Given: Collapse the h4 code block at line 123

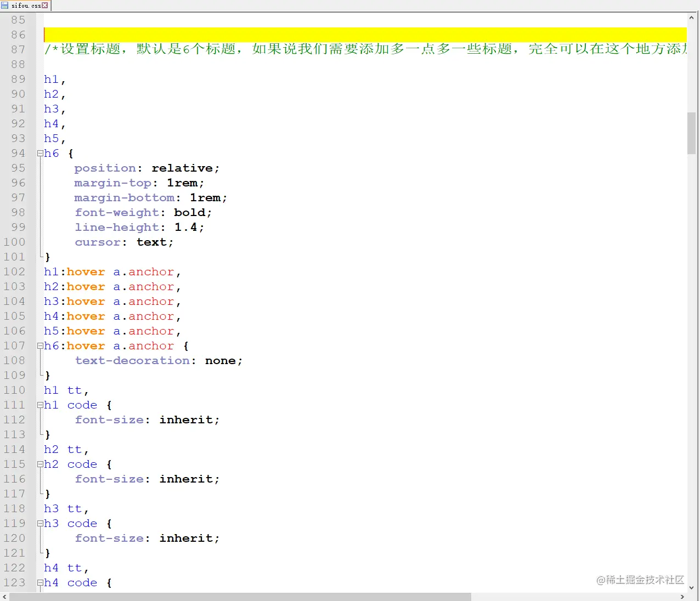Looking at the screenshot, I should click(40, 583).
